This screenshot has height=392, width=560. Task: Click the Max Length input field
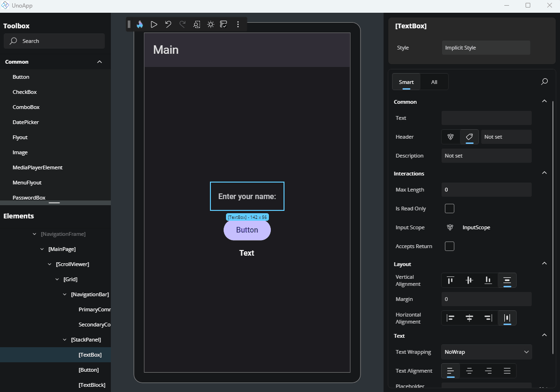tap(486, 190)
